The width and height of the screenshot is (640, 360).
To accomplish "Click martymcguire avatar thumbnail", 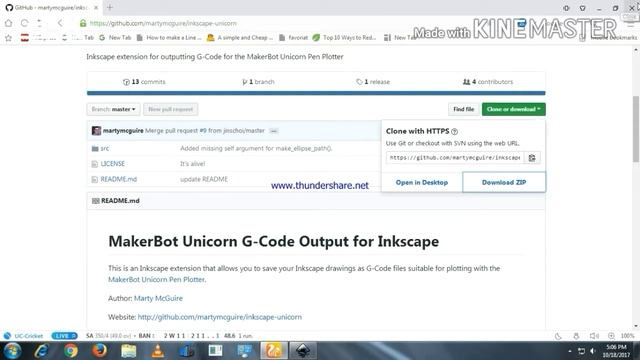I will (x=96, y=131).
